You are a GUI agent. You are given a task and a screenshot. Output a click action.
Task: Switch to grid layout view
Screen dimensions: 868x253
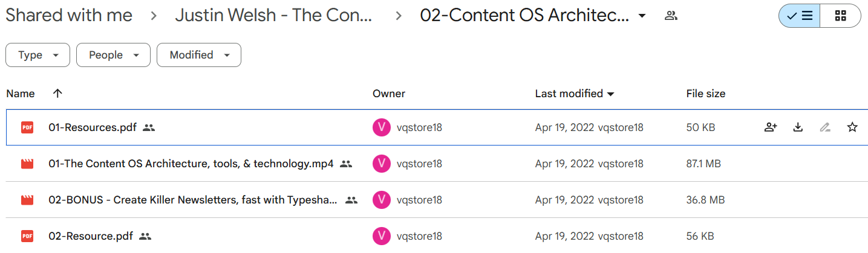pyautogui.click(x=840, y=16)
